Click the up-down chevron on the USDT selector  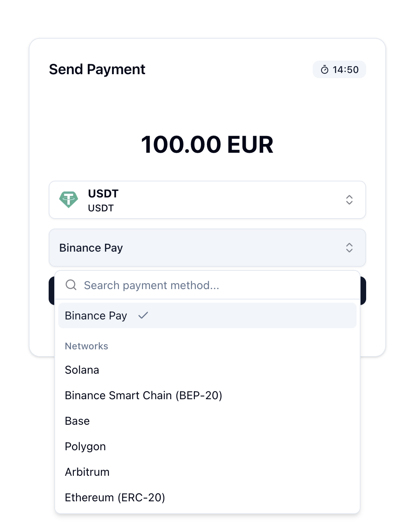[349, 200]
